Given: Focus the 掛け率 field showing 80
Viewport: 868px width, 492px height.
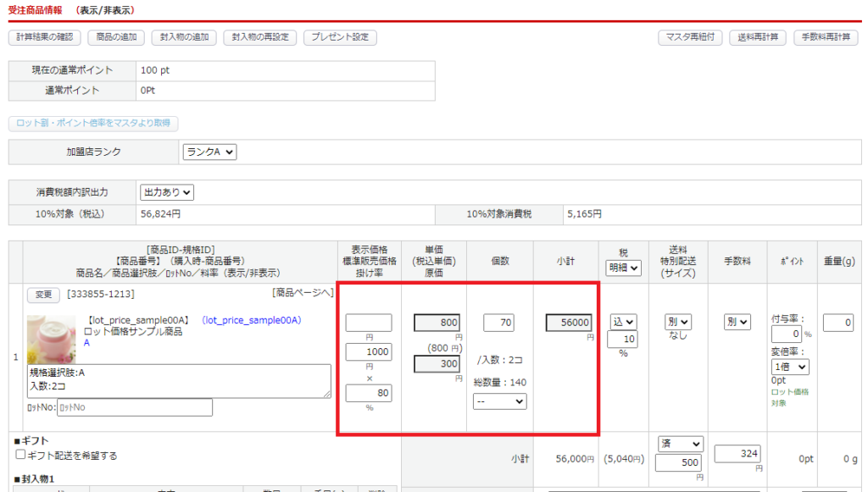Looking at the screenshot, I should click(369, 393).
